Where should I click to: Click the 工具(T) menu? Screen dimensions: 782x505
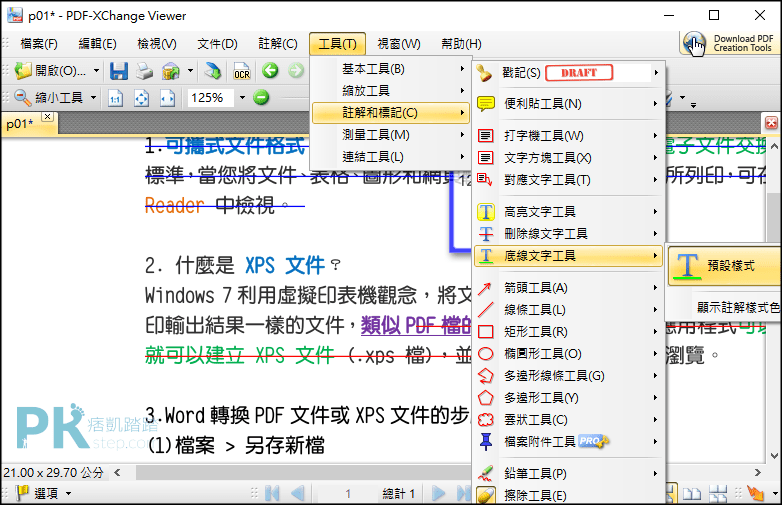pos(338,44)
